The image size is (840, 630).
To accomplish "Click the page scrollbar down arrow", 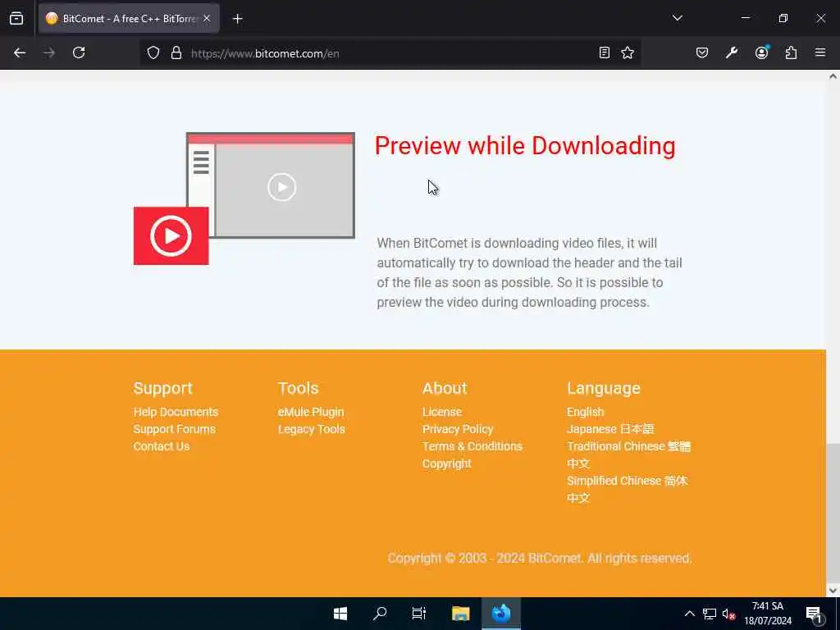I will (x=833, y=591).
